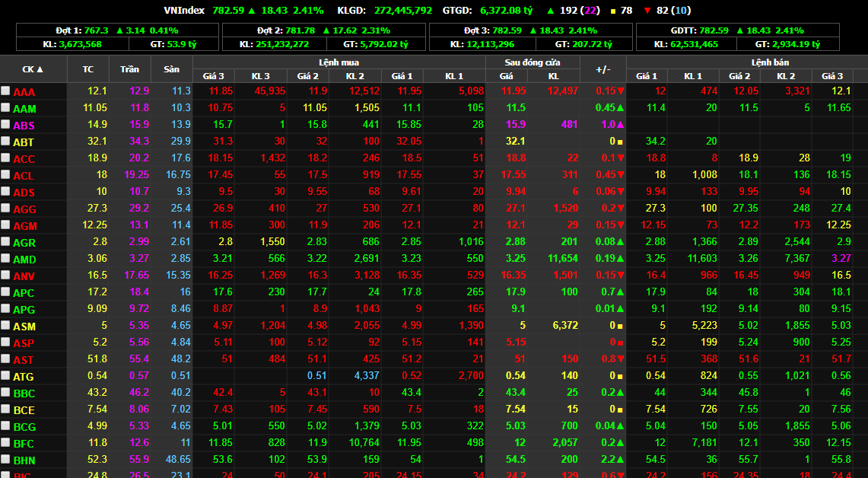The width and height of the screenshot is (868, 478).
Task: Select the Sàn column header
Action: coord(172,69)
